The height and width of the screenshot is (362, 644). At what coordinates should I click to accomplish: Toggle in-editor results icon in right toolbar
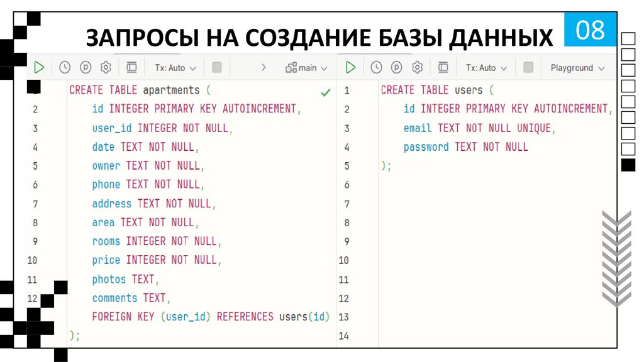(443, 67)
